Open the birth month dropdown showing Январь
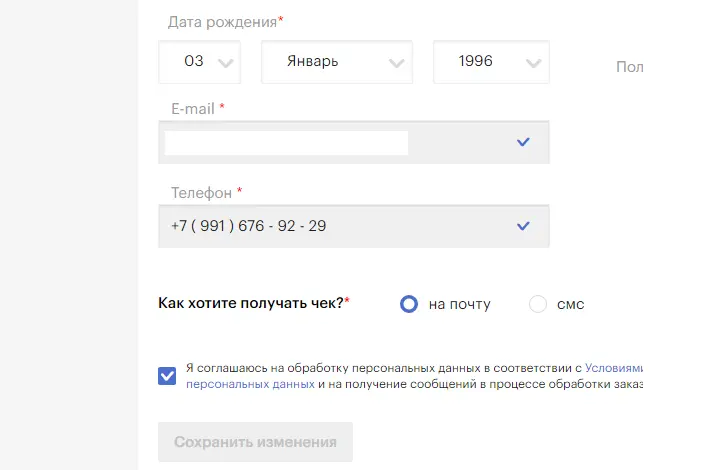Viewport: 722px width, 470px height. click(x=337, y=62)
